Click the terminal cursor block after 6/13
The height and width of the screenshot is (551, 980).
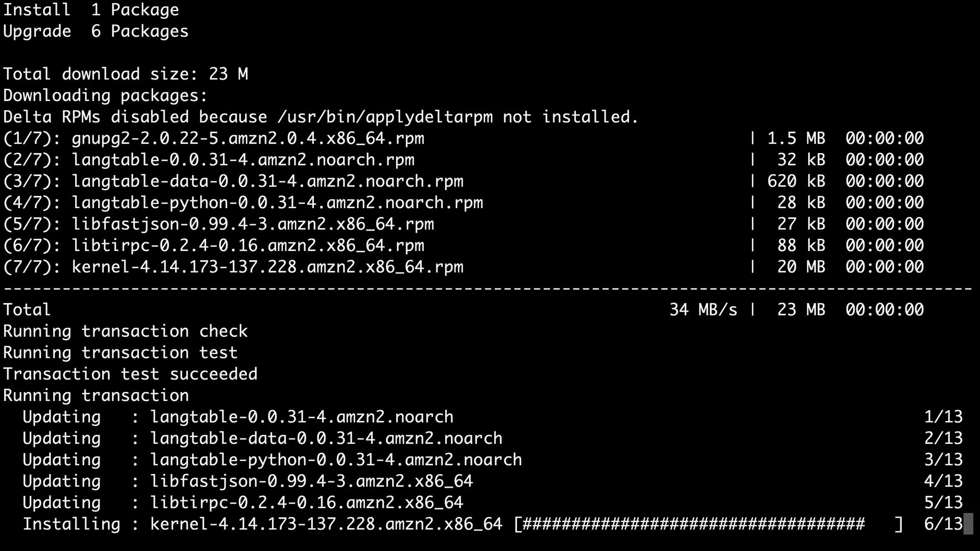[968, 524]
